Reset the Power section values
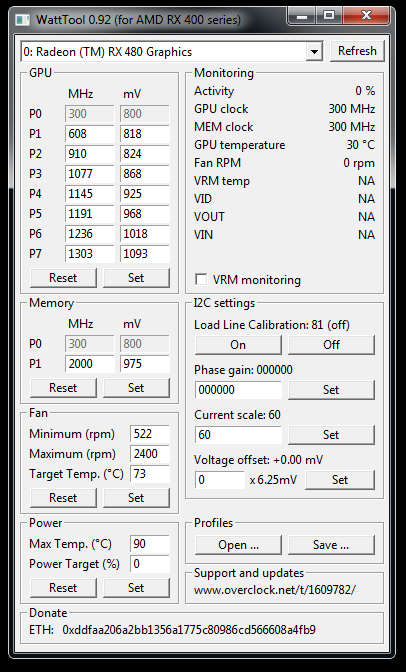 tap(63, 588)
